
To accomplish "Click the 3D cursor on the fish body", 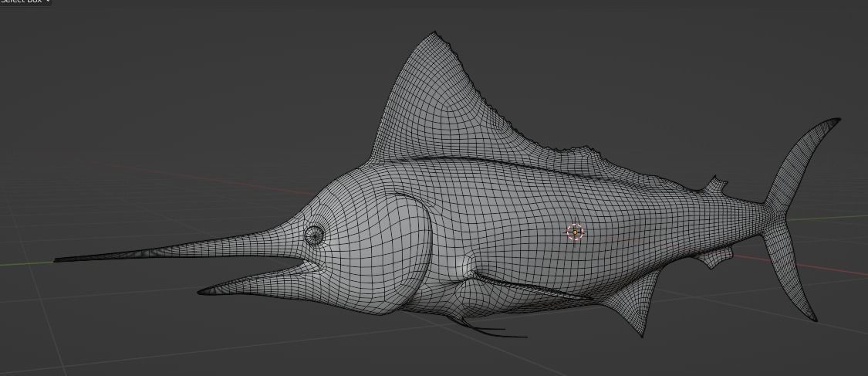I will click(x=575, y=232).
